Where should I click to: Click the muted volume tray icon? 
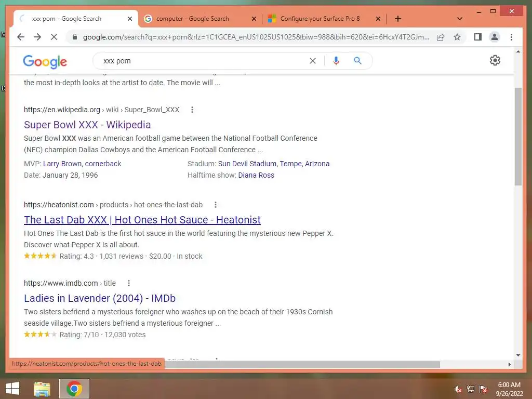click(458, 389)
